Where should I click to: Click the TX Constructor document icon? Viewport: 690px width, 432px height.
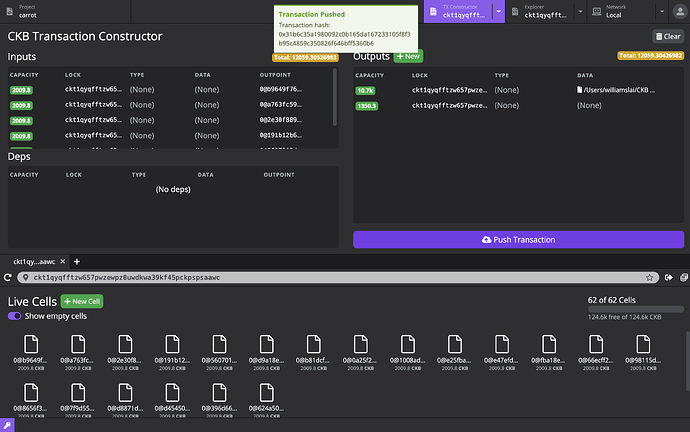tap(433, 11)
